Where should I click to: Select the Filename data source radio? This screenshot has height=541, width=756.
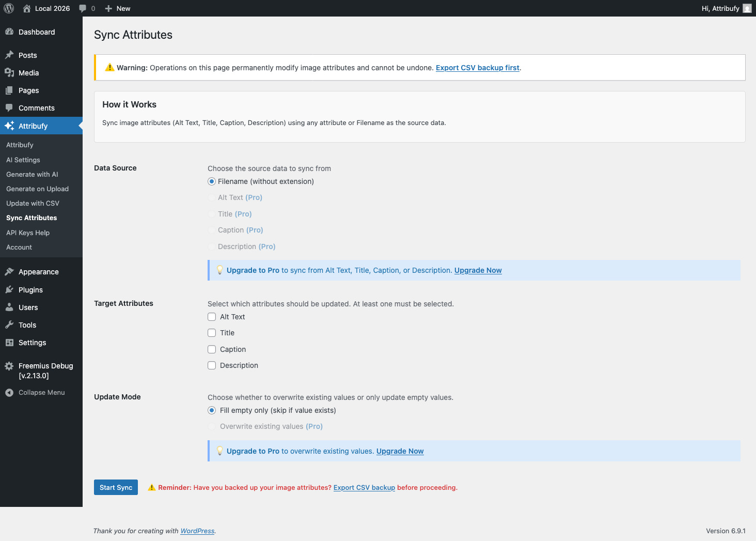212,181
